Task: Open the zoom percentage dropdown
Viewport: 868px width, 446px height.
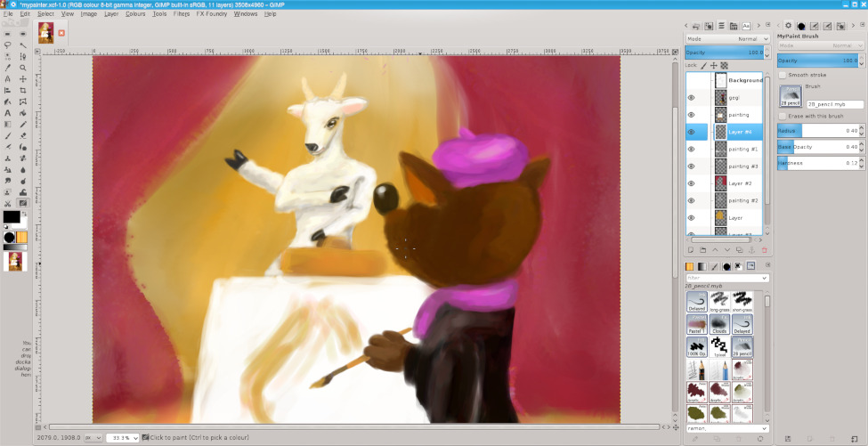Action: click(134, 438)
